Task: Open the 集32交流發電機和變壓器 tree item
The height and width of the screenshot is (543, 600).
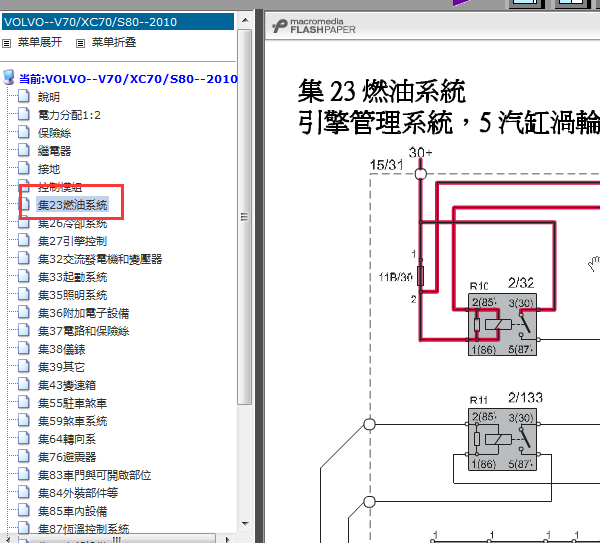Action: tap(100, 259)
